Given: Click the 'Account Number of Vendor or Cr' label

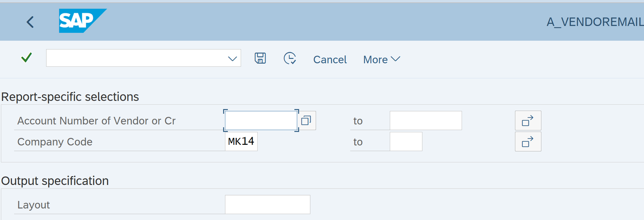Looking at the screenshot, I should pos(96,121).
